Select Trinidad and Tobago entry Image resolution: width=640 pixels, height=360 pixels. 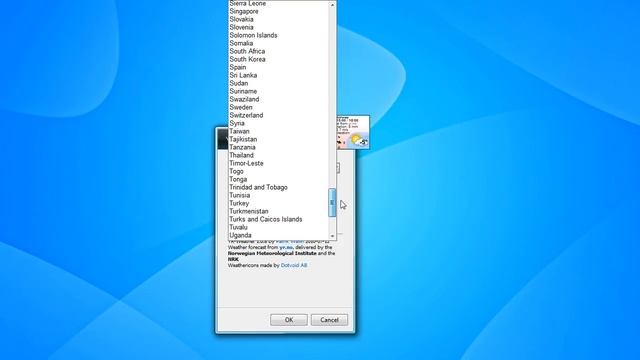click(x=278, y=187)
